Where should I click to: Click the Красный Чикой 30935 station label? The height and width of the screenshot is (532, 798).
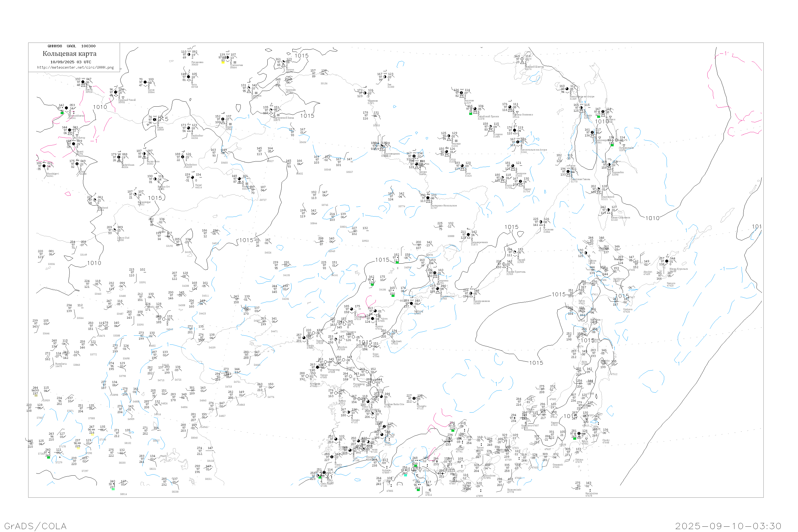pos(127,101)
